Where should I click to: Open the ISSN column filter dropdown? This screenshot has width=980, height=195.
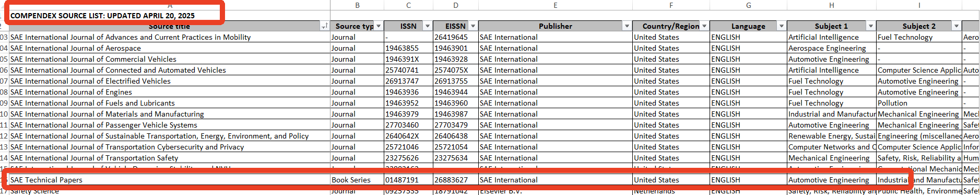(428, 26)
